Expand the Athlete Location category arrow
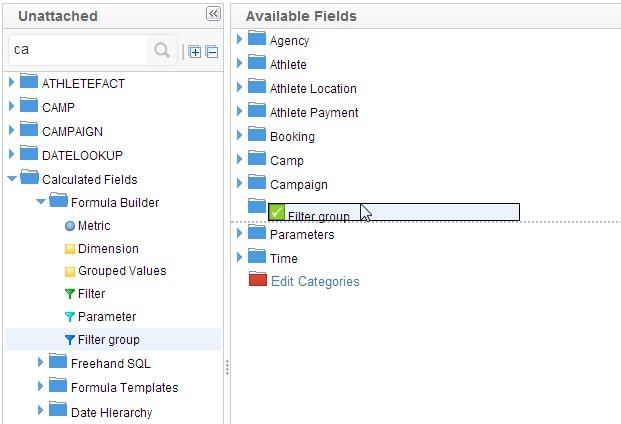This screenshot has width=621, height=424. pyautogui.click(x=239, y=87)
